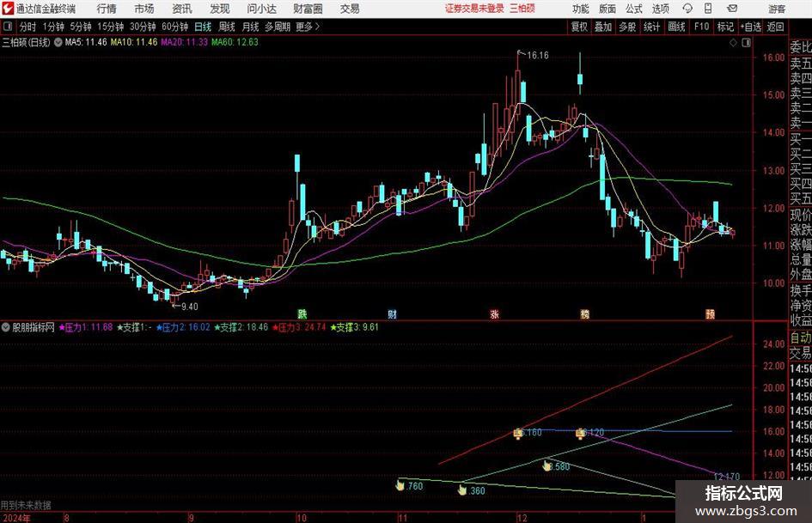Click the 画线 drawing tools button
Viewport: 812px width, 523px height.
tap(676, 27)
